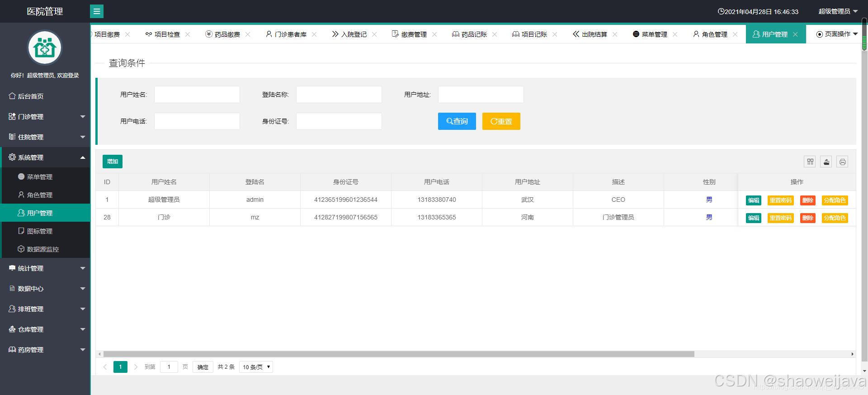Go to previous page arrow in pagination
The height and width of the screenshot is (395, 868).
tap(105, 367)
